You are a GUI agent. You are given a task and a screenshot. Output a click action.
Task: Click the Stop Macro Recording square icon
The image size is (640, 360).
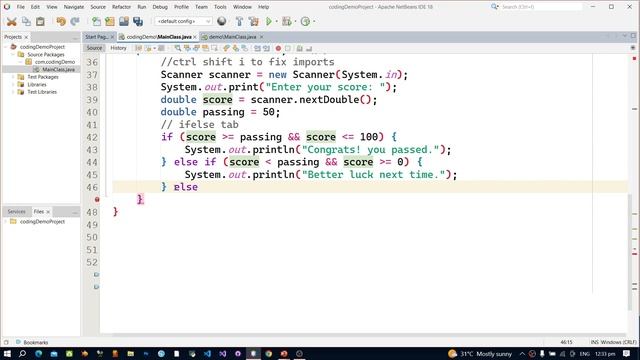click(288, 48)
